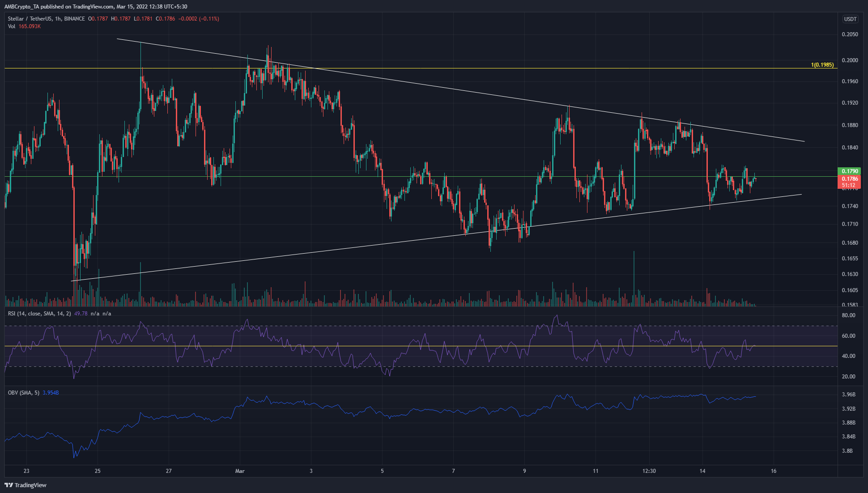
Task: Click the RSI 80.00 axis label
Action: coord(848,315)
